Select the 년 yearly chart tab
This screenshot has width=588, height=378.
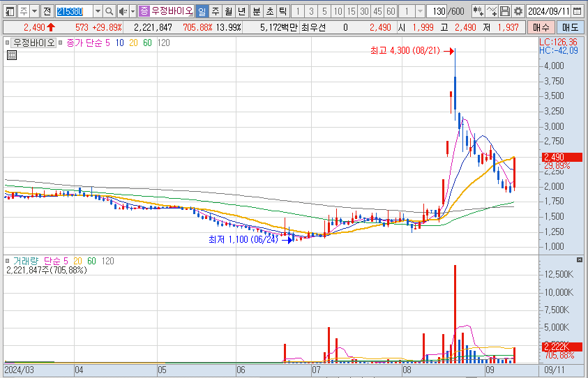tap(241, 12)
